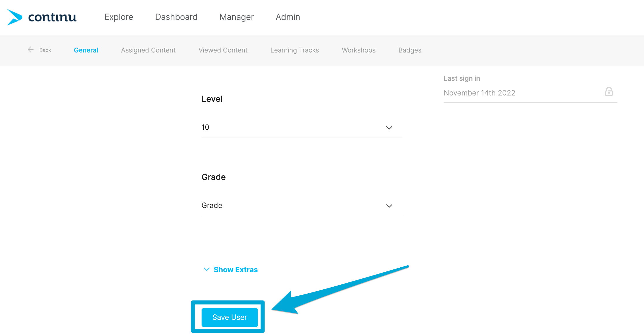Open the Dashboard menu
This screenshot has height=334, width=644.
[176, 17]
